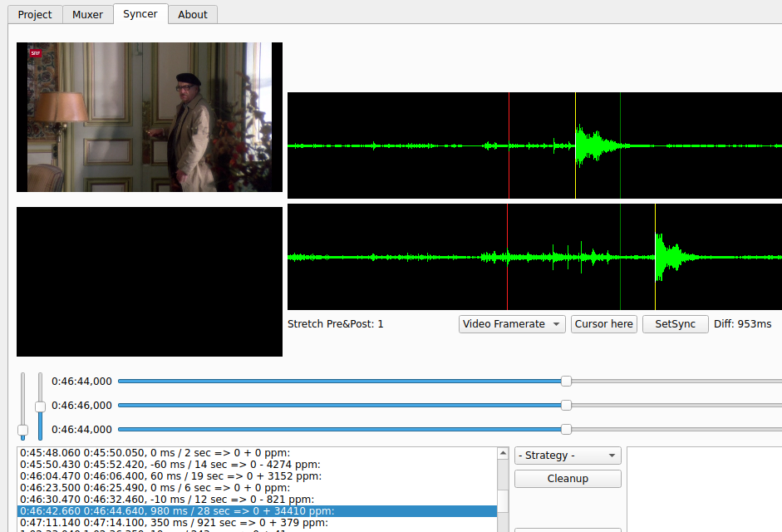782x532 pixels.
Task: Click the second vertical slider handle
Action: coord(40,406)
